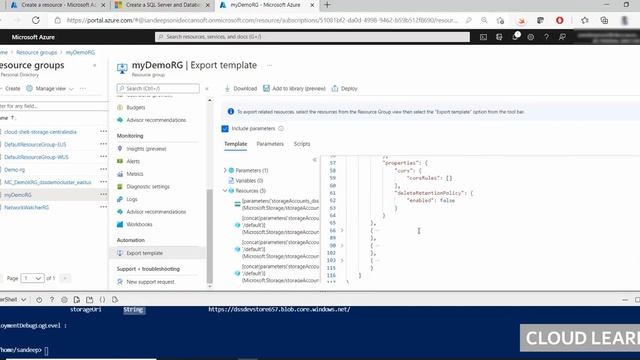Open the page number dropdown

pos(32,278)
